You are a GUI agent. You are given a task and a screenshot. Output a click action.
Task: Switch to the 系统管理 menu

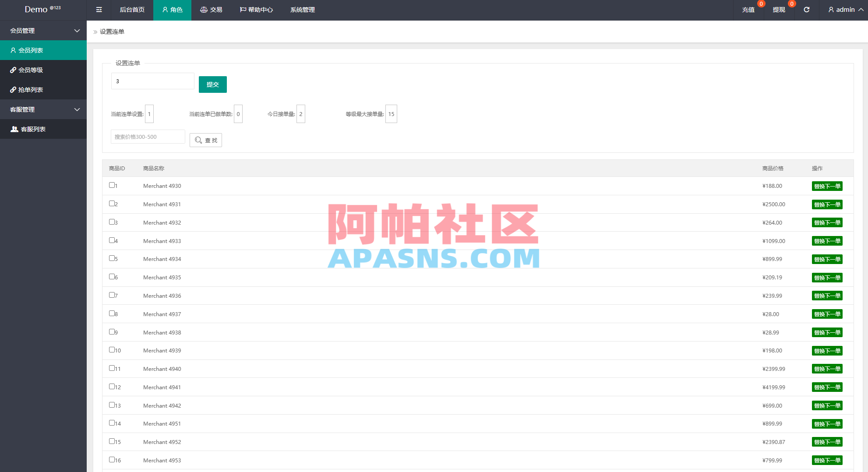tap(302, 10)
